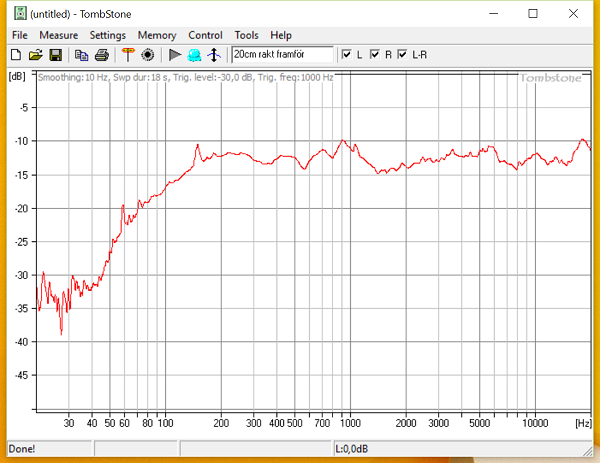Expand the Memory menu
The width and height of the screenshot is (600, 463).
click(157, 35)
